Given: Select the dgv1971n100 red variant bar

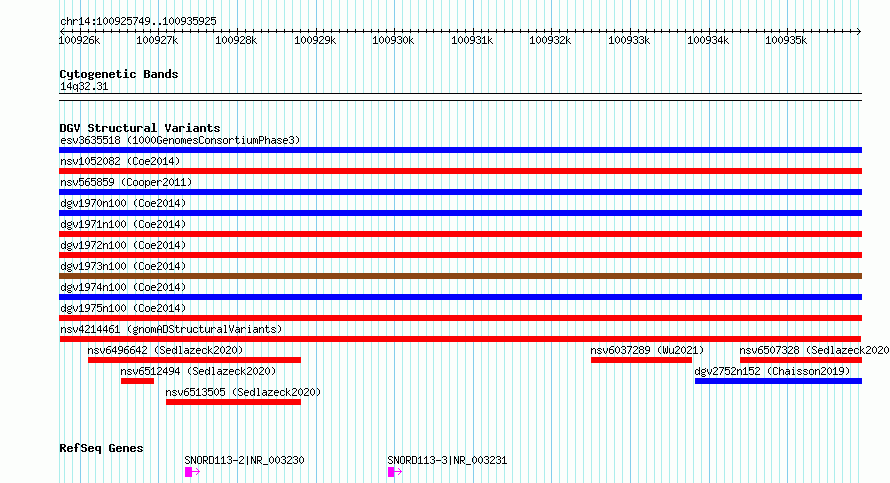Looking at the screenshot, I should [x=460, y=234].
